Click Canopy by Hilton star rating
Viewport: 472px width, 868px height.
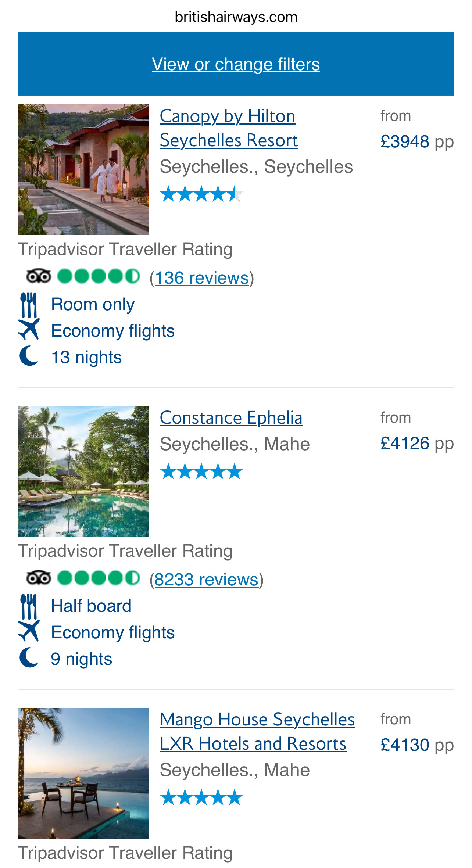(201, 194)
